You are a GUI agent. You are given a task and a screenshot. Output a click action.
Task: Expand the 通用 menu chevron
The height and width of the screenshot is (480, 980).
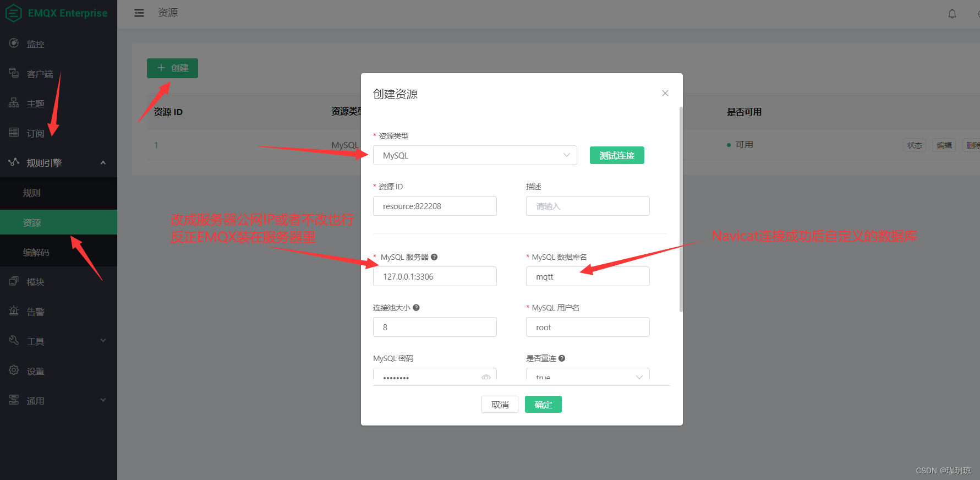click(103, 400)
